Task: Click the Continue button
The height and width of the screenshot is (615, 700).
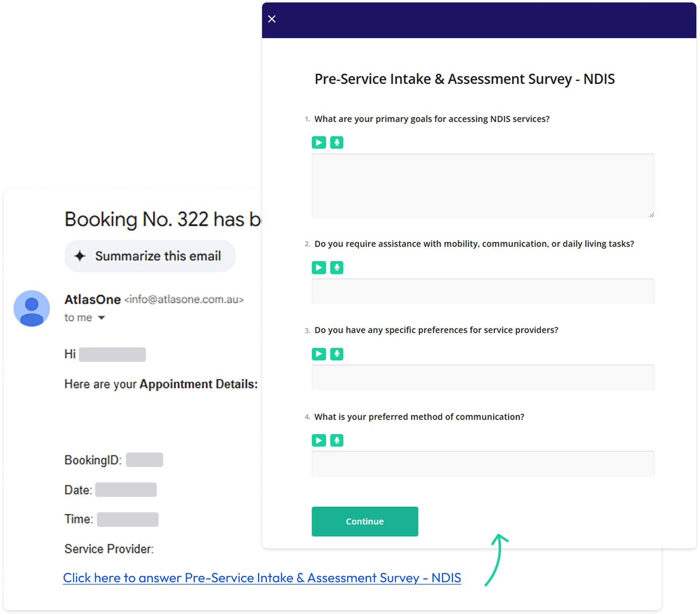Action: pyautogui.click(x=365, y=521)
